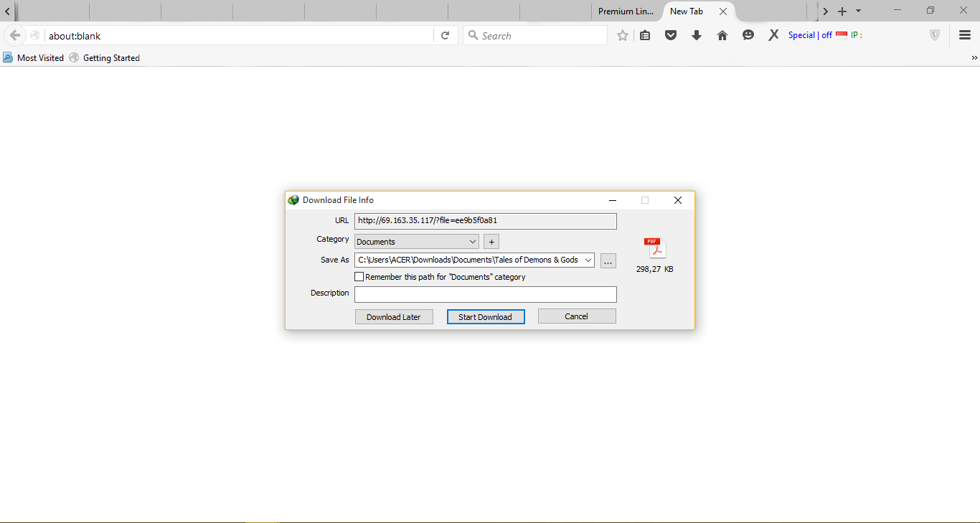
Task: Open the Downloads icon in Firefox toolbar
Action: 696,34
